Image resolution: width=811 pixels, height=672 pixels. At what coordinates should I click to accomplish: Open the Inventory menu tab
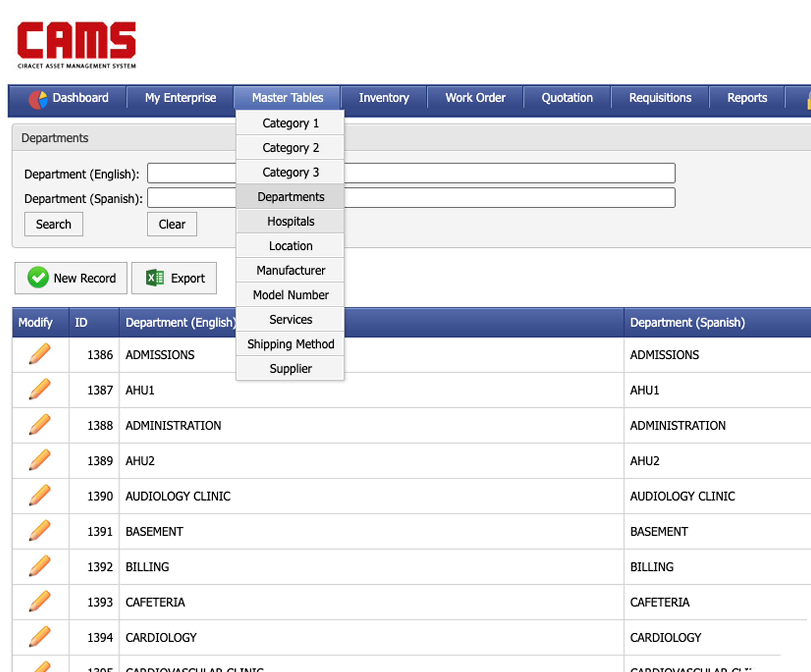(383, 98)
